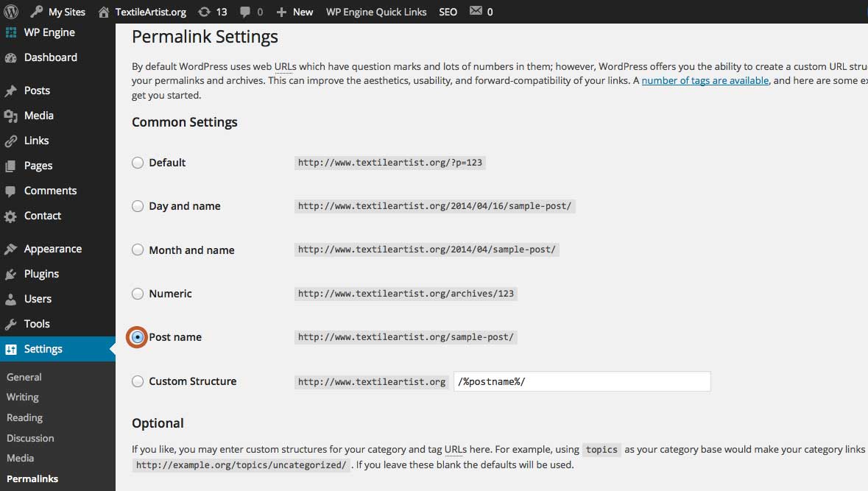Open the updates icon showing 13
868x491 pixels.
point(204,12)
